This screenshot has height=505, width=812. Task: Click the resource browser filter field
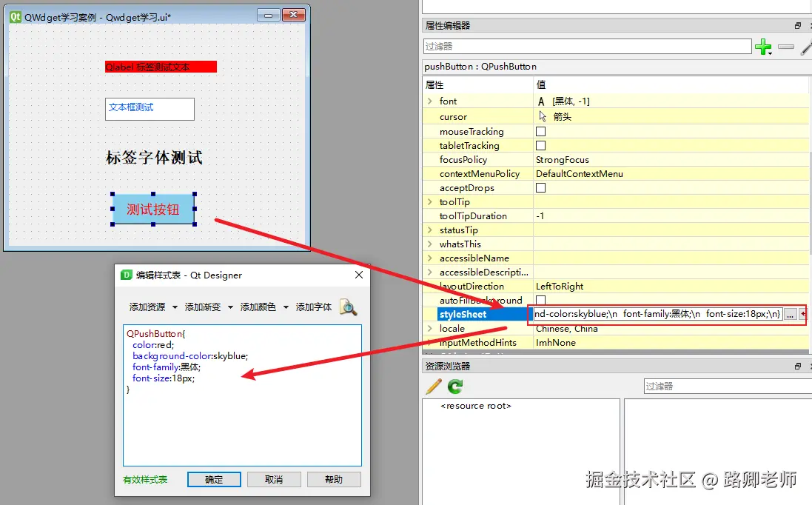[x=728, y=387]
